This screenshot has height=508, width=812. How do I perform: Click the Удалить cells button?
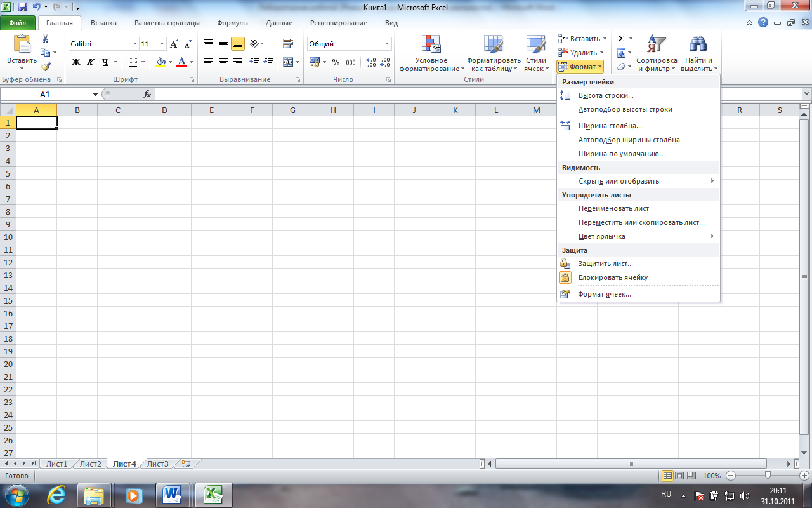(x=581, y=53)
